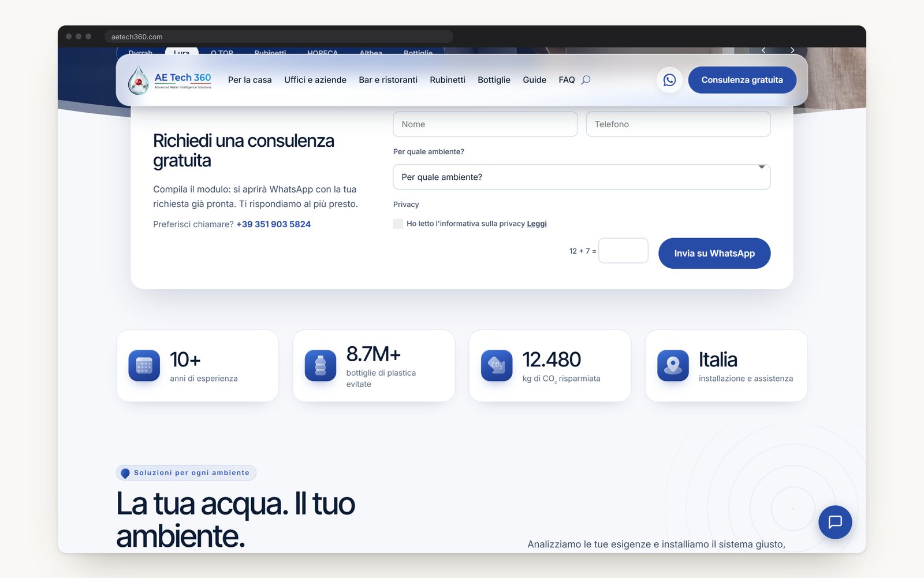
Task: Open the floating chat bubble icon
Action: point(835,522)
